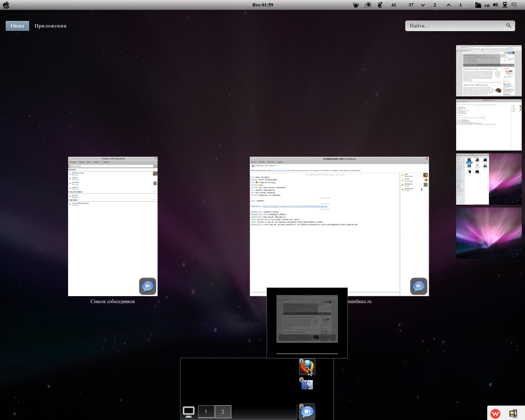The width and height of the screenshot is (525, 420).
Task: Click the chat icon on conference window
Action: pos(419,286)
